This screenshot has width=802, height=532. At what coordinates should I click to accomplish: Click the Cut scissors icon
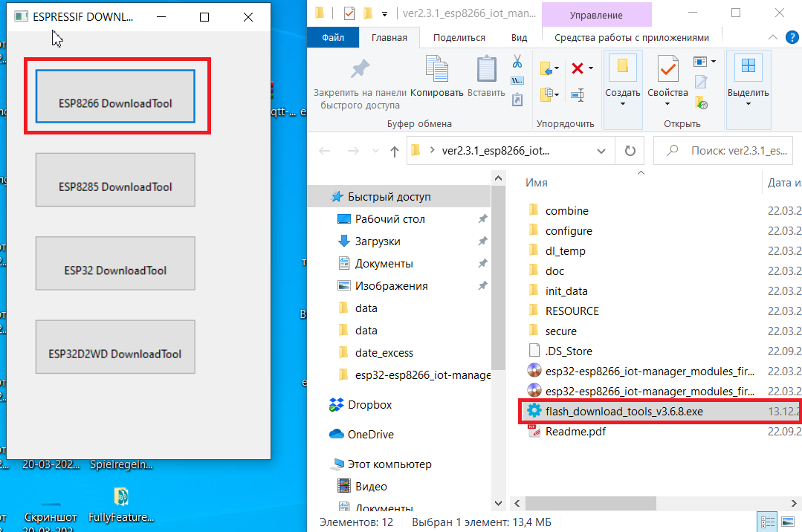coord(517,62)
